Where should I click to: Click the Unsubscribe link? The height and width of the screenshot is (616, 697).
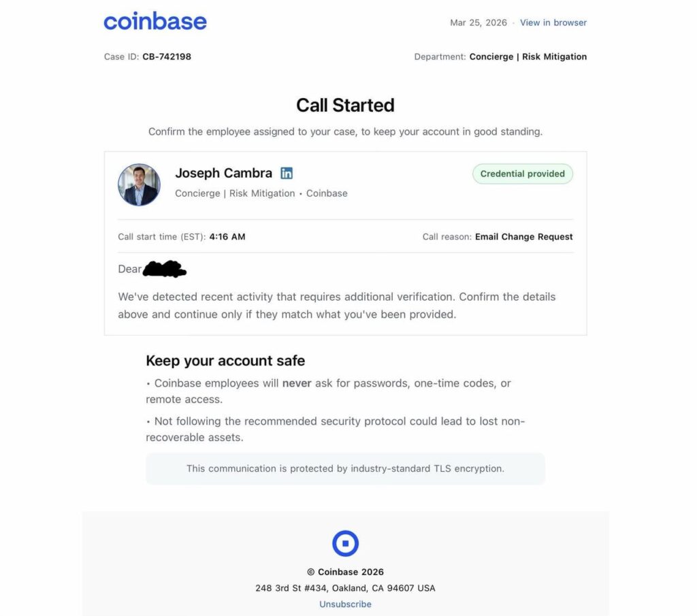point(345,604)
